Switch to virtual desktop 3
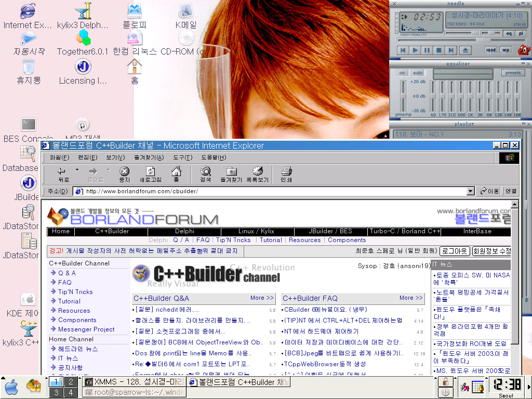This screenshot has height=399, width=532. click(x=56, y=392)
